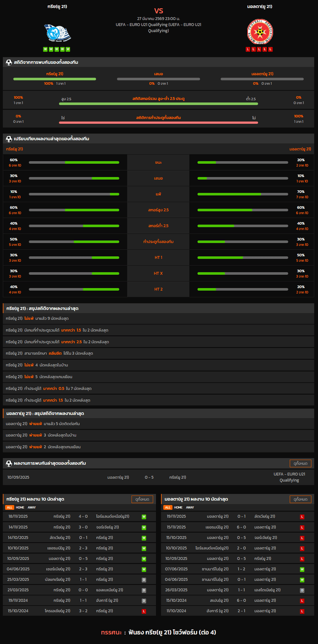Screen dimensions: 318x644
Task: Open 'ดูทั้งหมด' for head-to-head results
Action: [300, 463]
